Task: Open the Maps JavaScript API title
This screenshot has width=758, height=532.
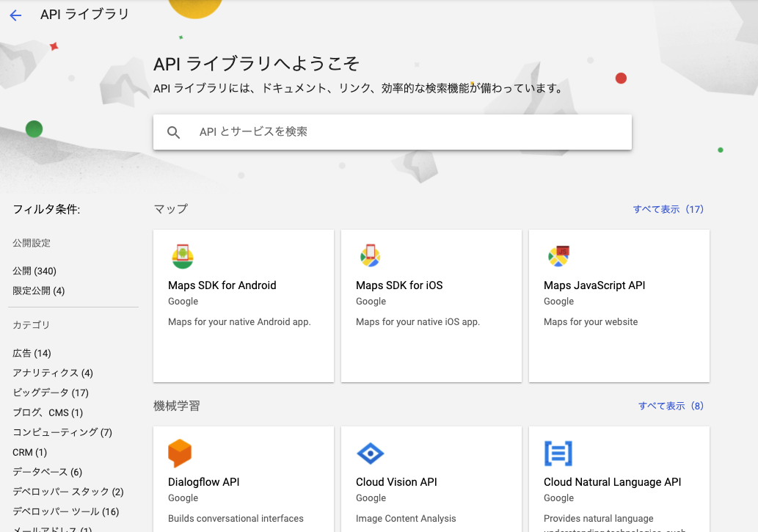Action: [594, 285]
